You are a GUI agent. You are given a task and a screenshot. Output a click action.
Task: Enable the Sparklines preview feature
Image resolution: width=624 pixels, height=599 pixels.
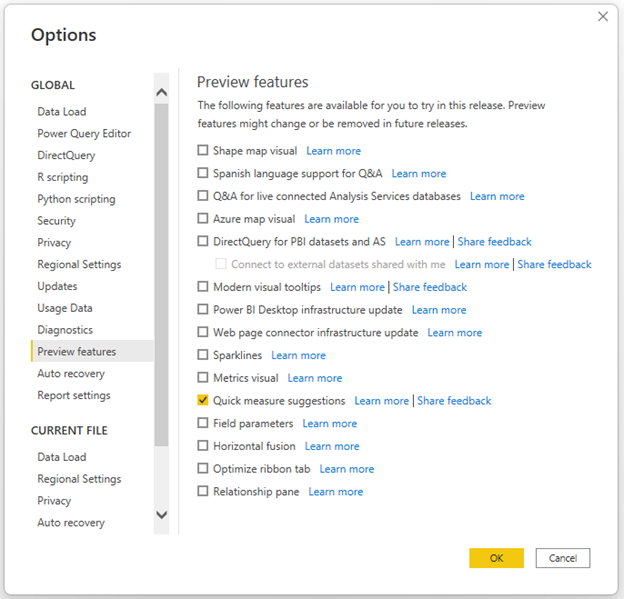[x=203, y=355]
